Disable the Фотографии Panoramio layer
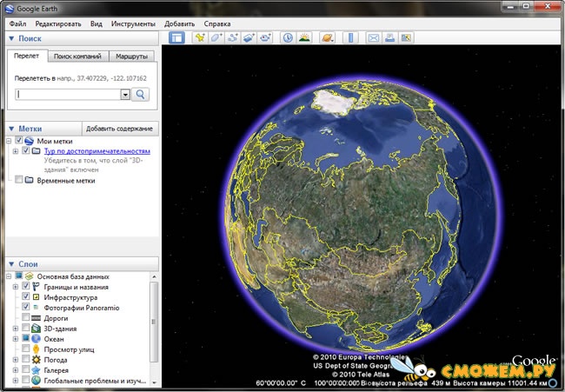 coord(25,307)
